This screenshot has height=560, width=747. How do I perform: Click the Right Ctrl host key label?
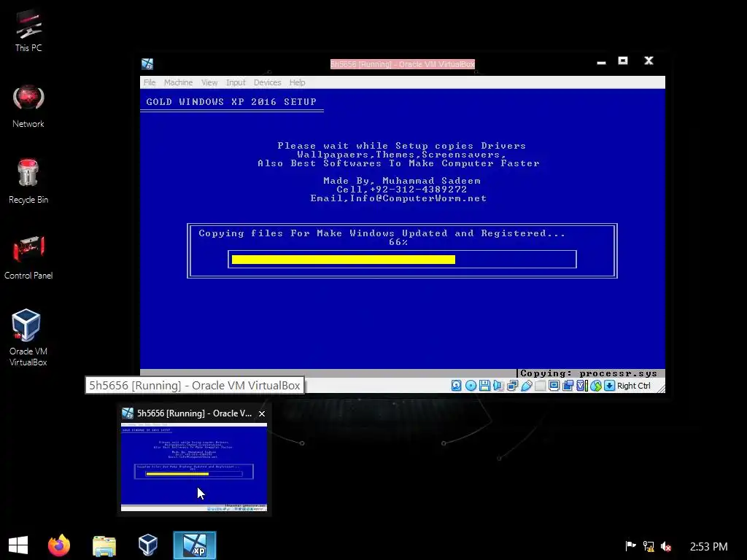coord(634,386)
